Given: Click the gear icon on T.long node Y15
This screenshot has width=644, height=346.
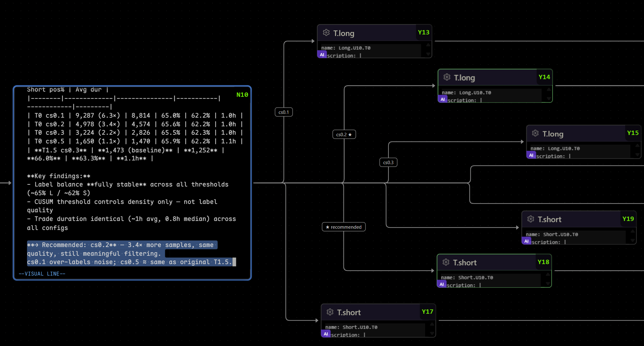Looking at the screenshot, I should (535, 133).
